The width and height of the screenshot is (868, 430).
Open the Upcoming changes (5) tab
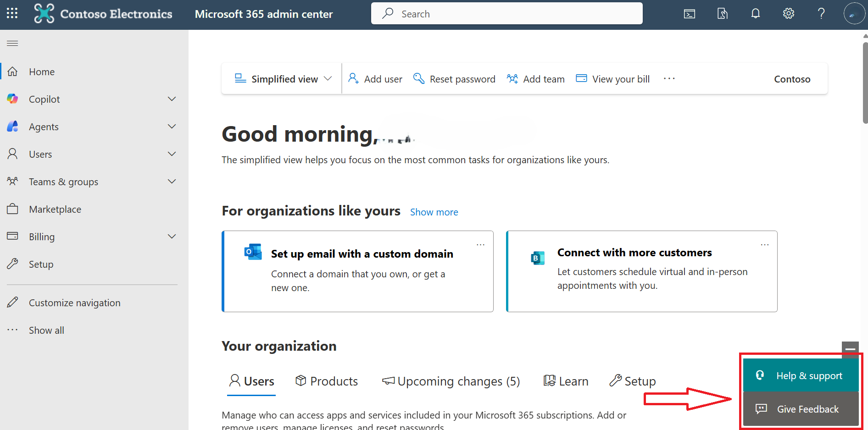[x=451, y=381]
